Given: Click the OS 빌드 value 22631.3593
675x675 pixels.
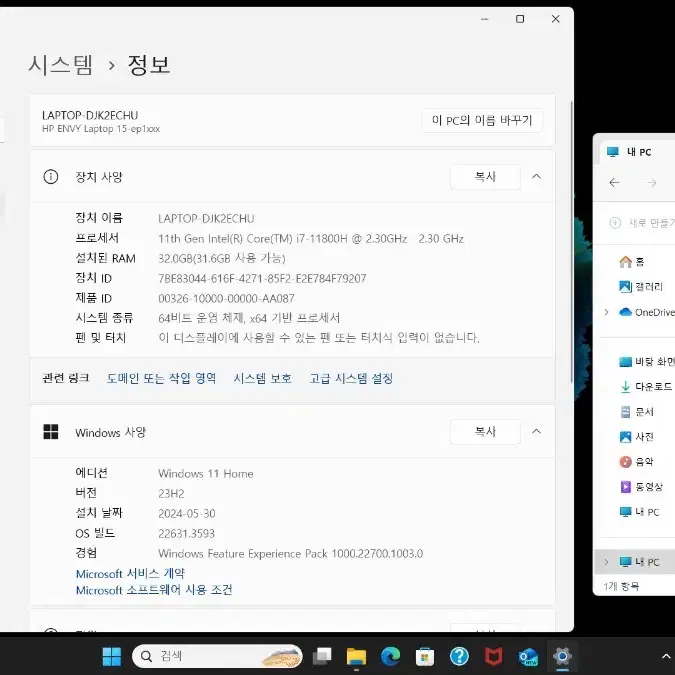Looking at the screenshot, I should point(186,534).
